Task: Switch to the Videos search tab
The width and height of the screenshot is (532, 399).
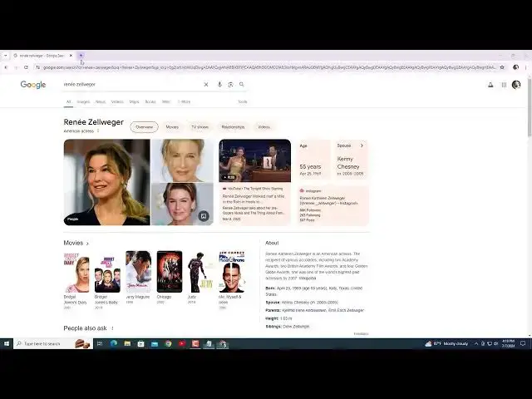Action: 117,101
